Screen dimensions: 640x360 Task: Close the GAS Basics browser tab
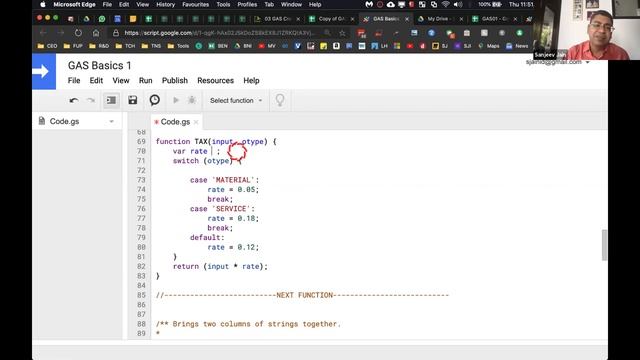pos(407,19)
